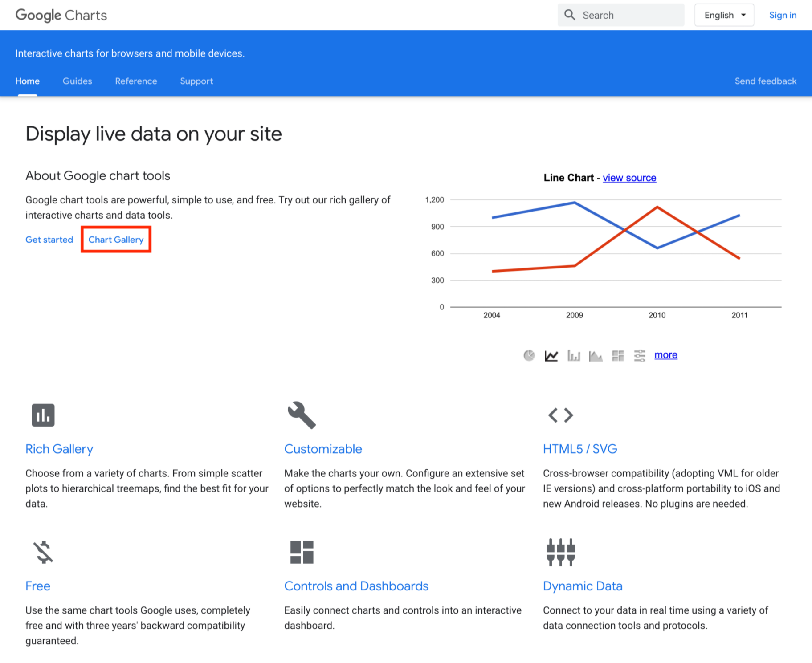Click the view source link
This screenshot has width=812, height=663.
629,178
